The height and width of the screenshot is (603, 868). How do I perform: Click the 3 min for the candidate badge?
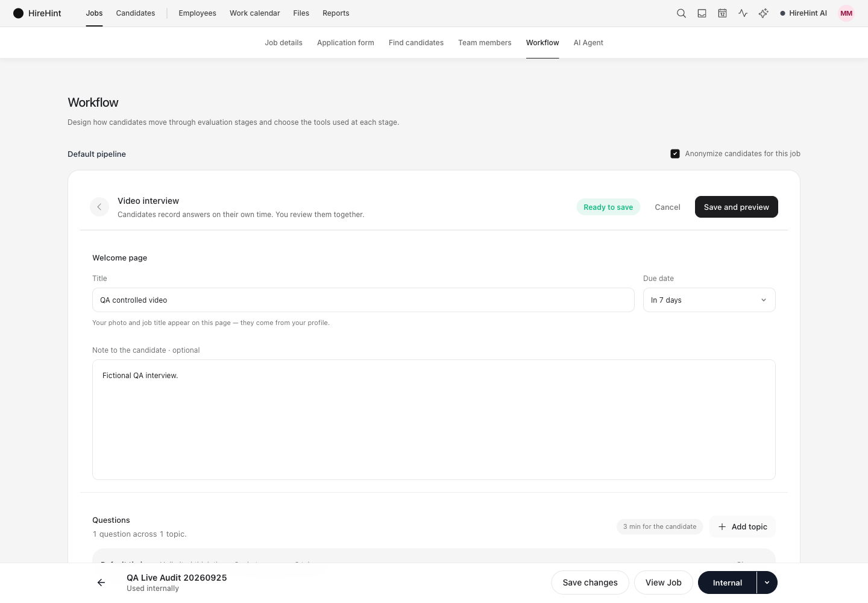pos(659,526)
